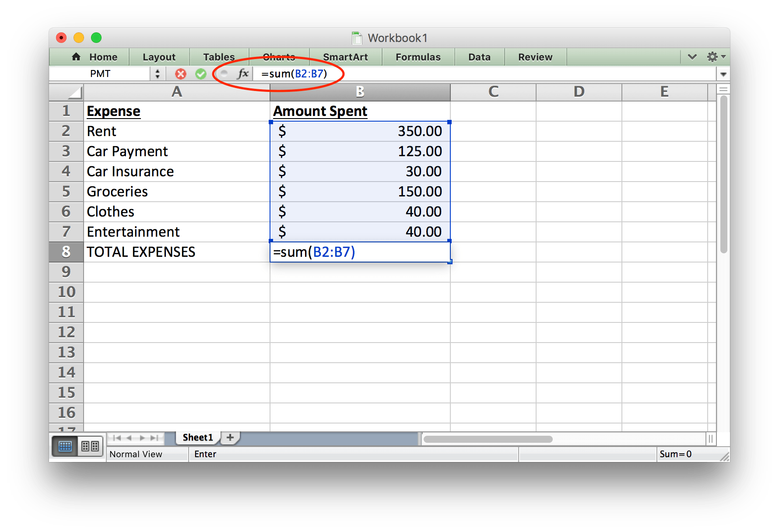Viewport: 779px width, 532px height.
Task: Click the Home tab ribbon icon
Action: click(76, 57)
